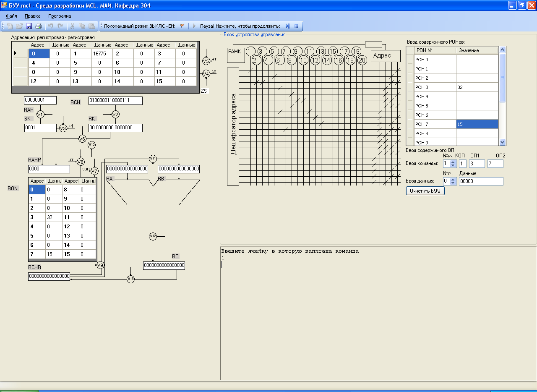Click valve V7 circle

94,171
